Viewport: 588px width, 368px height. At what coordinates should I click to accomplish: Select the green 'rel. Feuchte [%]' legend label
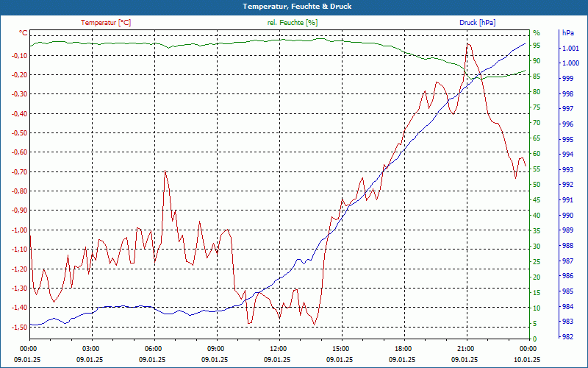coord(292,23)
